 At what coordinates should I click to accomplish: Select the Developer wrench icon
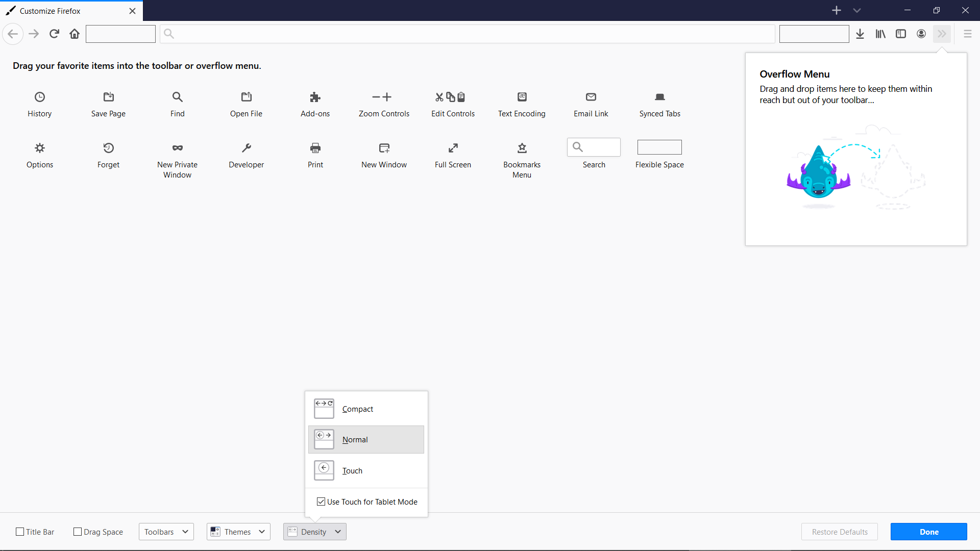tap(246, 148)
